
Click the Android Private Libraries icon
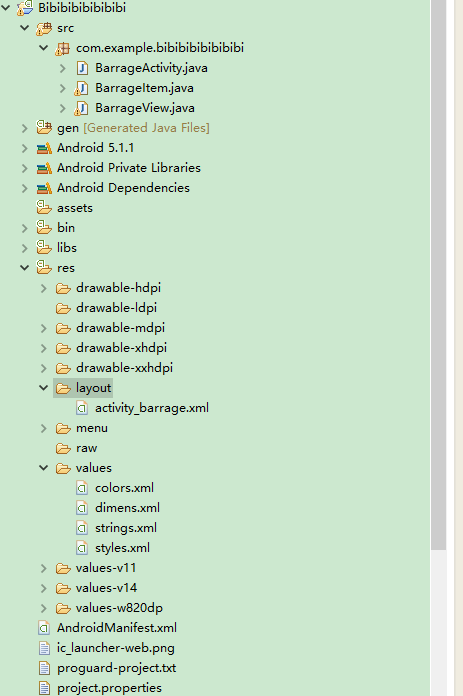pyautogui.click(x=44, y=168)
